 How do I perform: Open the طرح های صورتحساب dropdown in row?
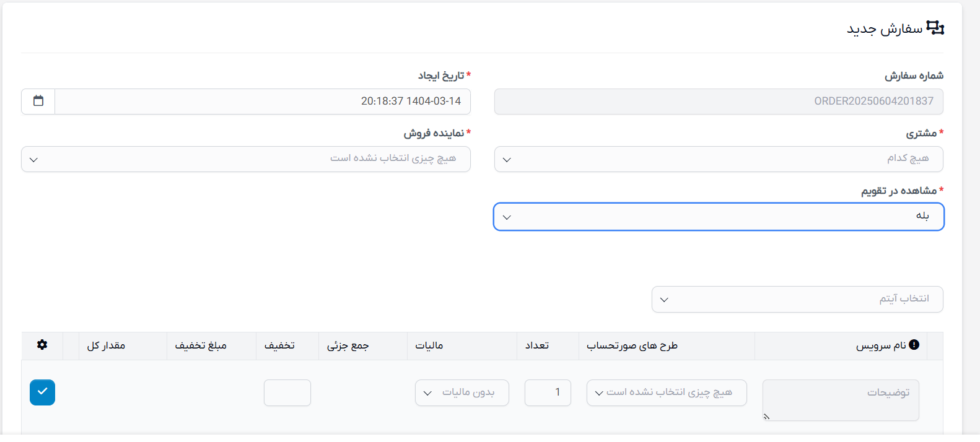pyautogui.click(x=667, y=392)
